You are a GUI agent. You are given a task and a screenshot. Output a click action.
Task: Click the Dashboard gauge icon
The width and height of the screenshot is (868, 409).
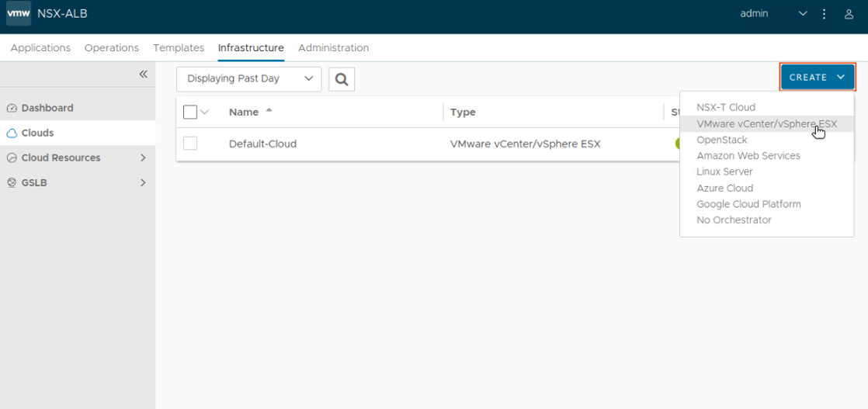click(x=12, y=108)
